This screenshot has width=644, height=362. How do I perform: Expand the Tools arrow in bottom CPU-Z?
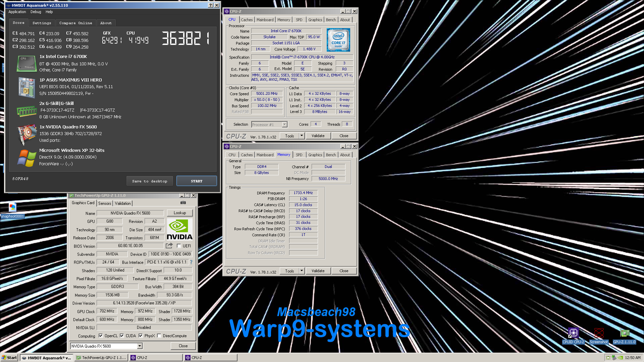coord(302,271)
